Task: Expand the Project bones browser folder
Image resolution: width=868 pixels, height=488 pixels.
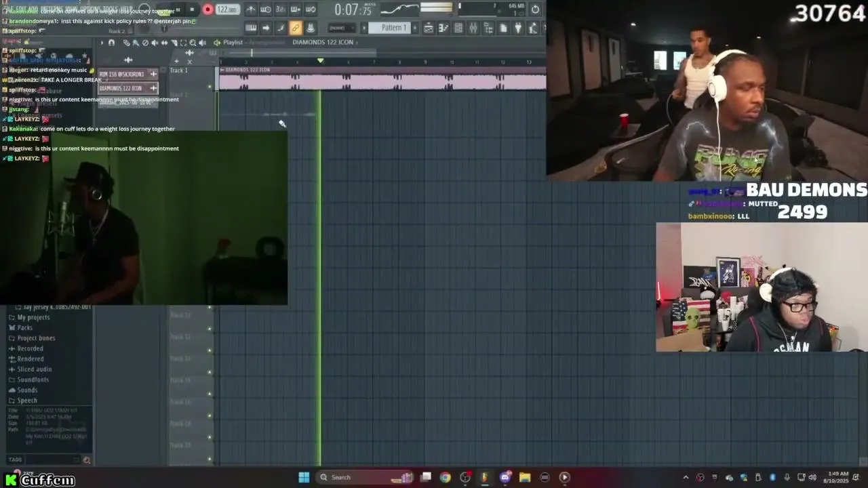Action: pyautogui.click(x=36, y=338)
